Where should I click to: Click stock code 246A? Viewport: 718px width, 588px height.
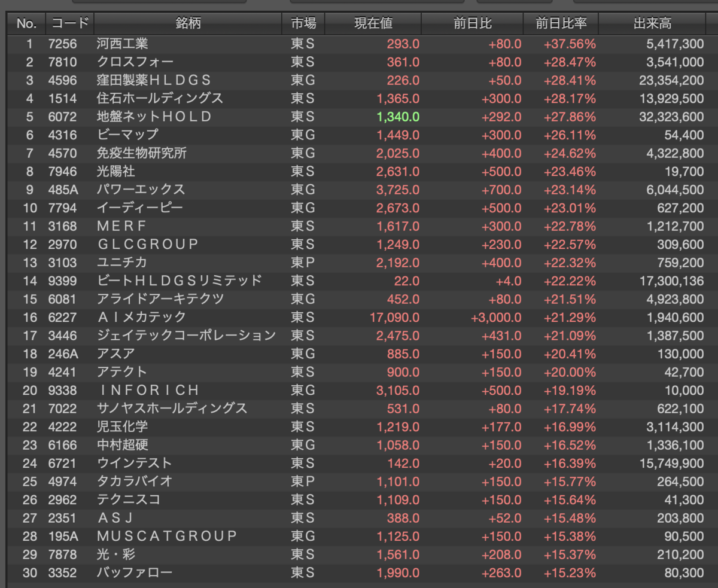[62, 354]
